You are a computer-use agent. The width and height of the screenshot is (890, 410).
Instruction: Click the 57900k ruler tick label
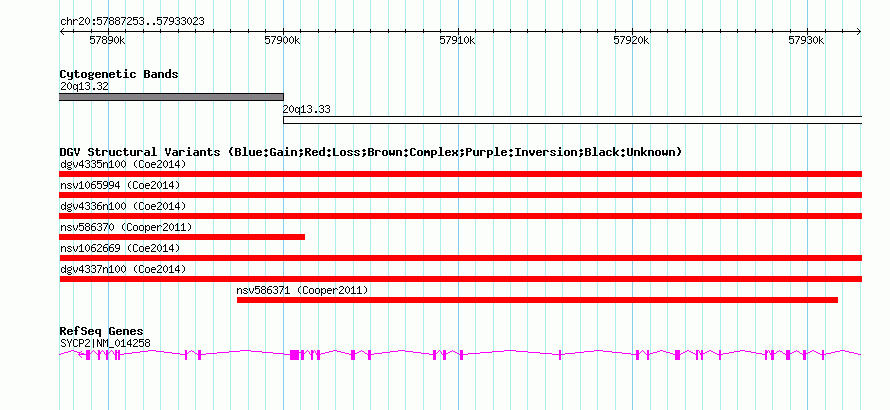click(283, 40)
